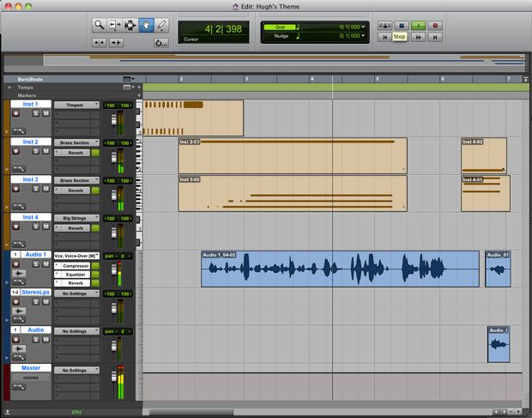Click the Record button in transport
This screenshot has height=418, width=532.
[x=436, y=26]
